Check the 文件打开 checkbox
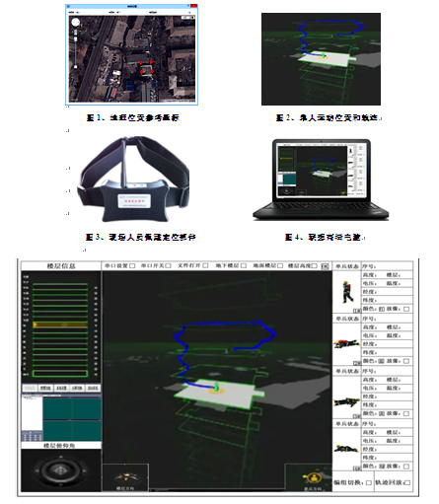Image resolution: width=439 pixels, height=504 pixels. (205, 265)
